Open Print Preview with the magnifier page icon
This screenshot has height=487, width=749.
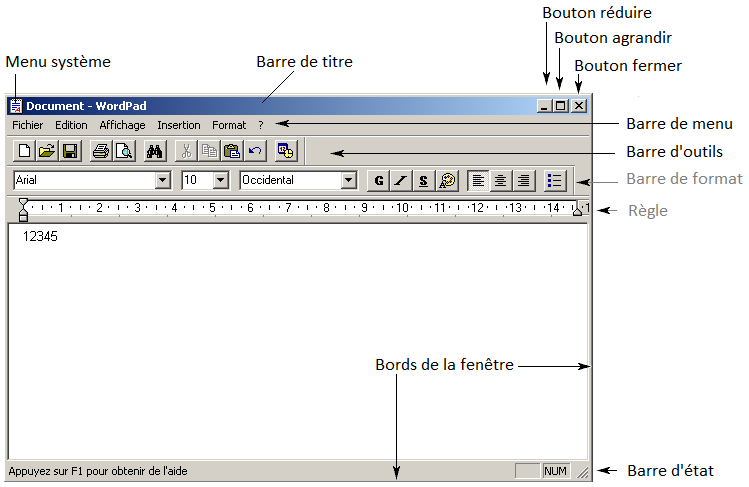(x=124, y=151)
